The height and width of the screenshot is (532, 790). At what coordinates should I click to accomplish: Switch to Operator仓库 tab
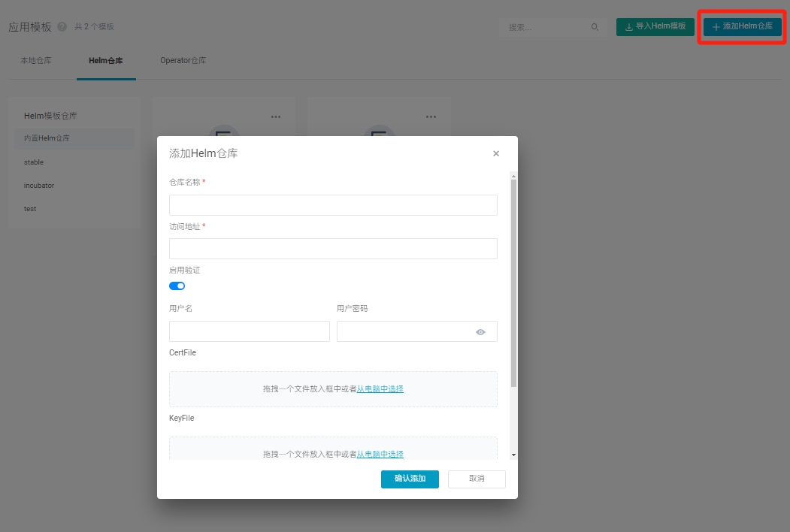(183, 60)
